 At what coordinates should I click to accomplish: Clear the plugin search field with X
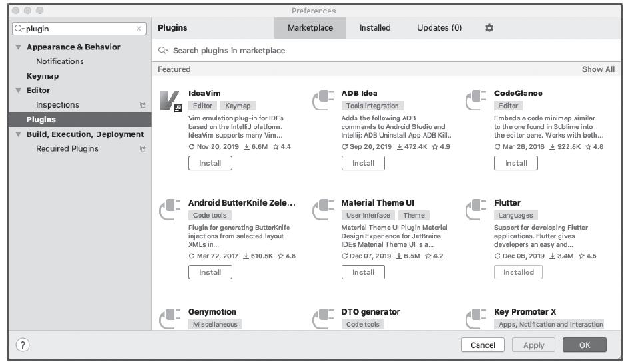139,29
